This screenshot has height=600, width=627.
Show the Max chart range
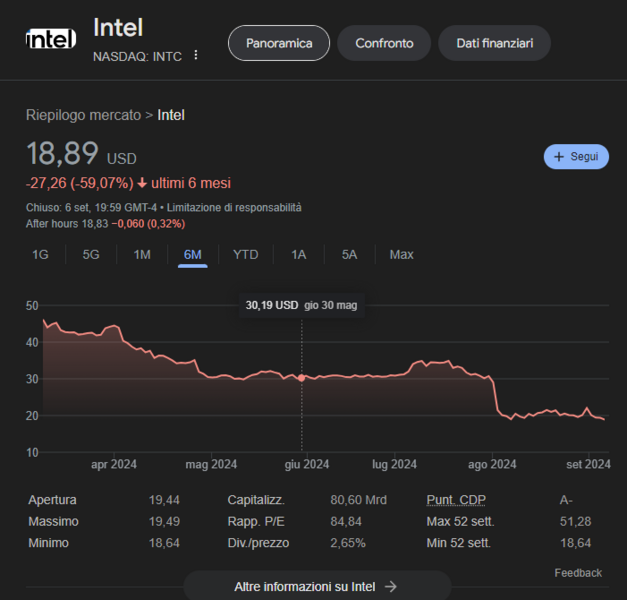pyautogui.click(x=401, y=254)
